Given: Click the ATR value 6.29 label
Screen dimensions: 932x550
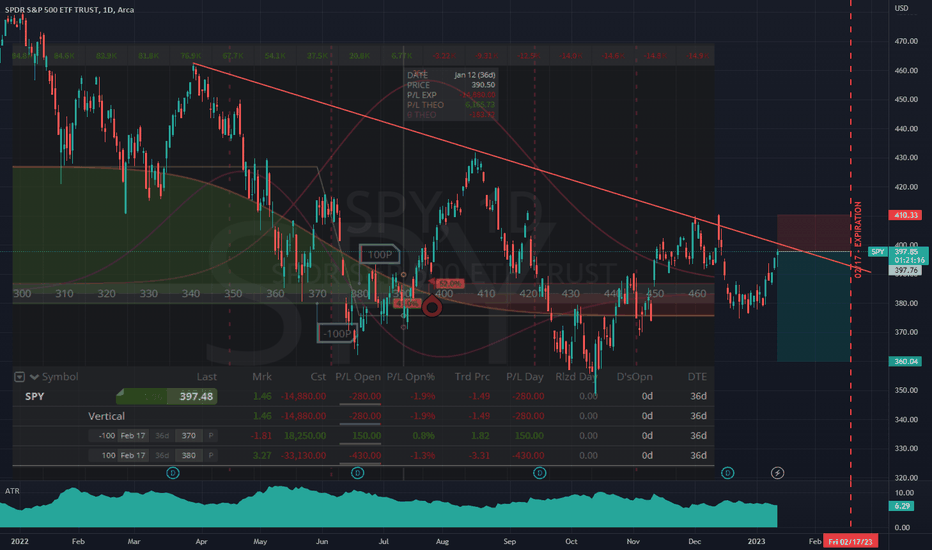Looking at the screenshot, I should tap(902, 506).
